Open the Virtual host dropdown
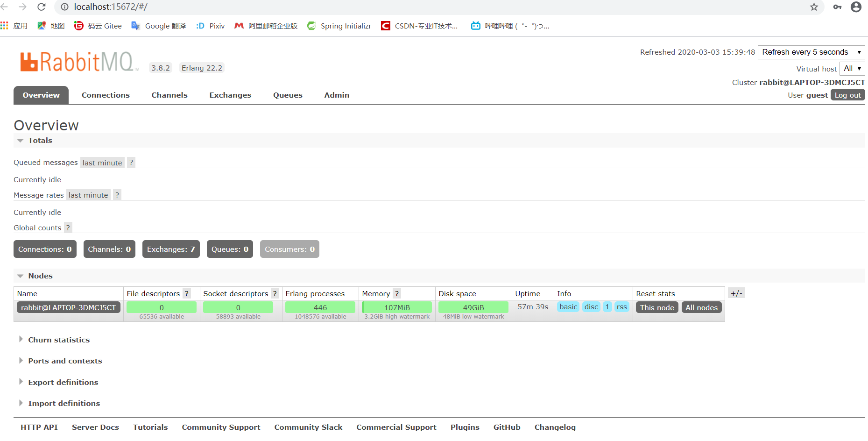This screenshot has width=868, height=441. pos(852,69)
